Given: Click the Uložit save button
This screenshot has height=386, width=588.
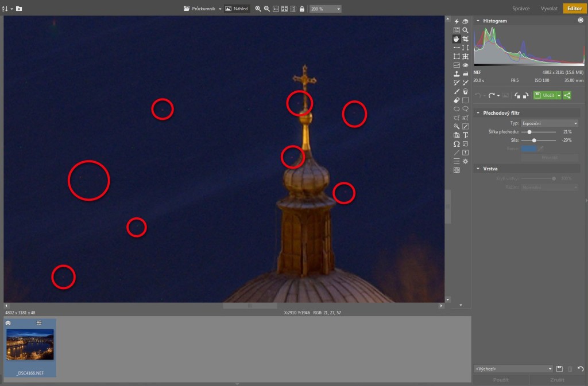Looking at the screenshot, I should tap(545, 95).
